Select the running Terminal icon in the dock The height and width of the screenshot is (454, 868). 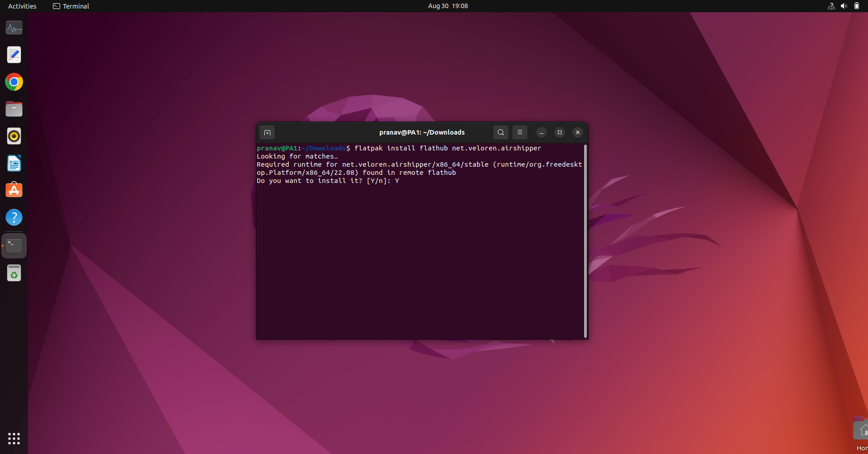[14, 245]
